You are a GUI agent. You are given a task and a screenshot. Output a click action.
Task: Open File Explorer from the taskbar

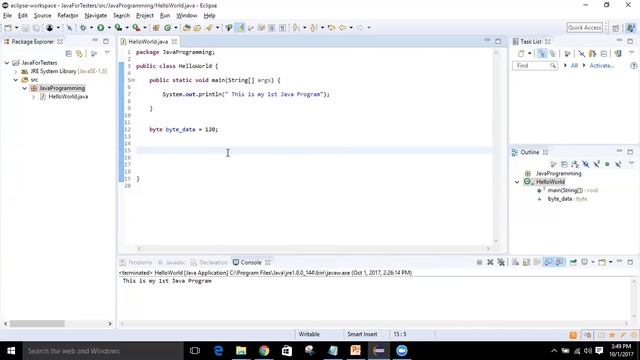pos(241,351)
